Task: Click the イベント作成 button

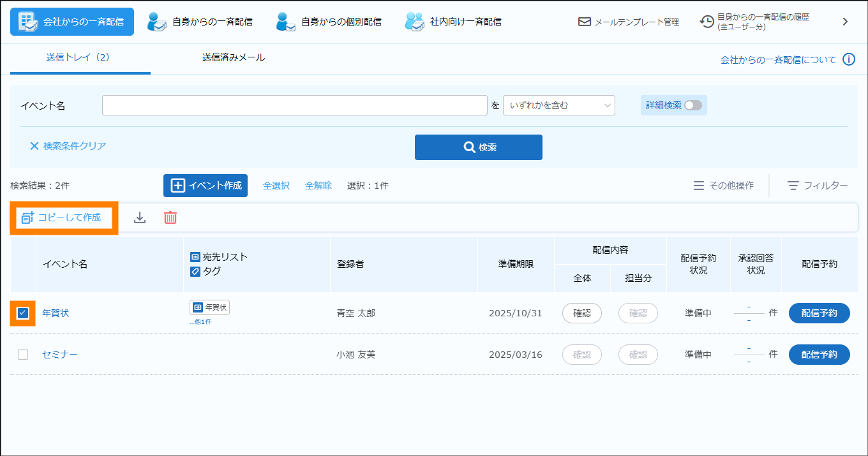Action: 206,186
